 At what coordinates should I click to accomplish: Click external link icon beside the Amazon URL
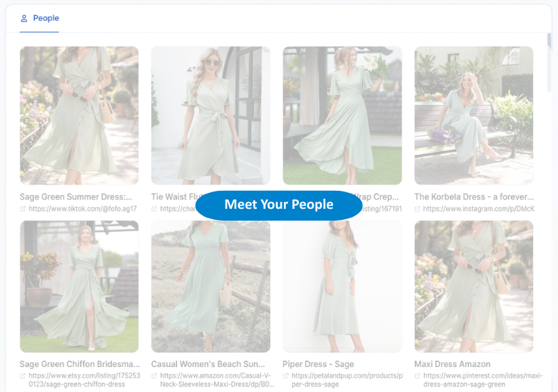tap(154, 376)
